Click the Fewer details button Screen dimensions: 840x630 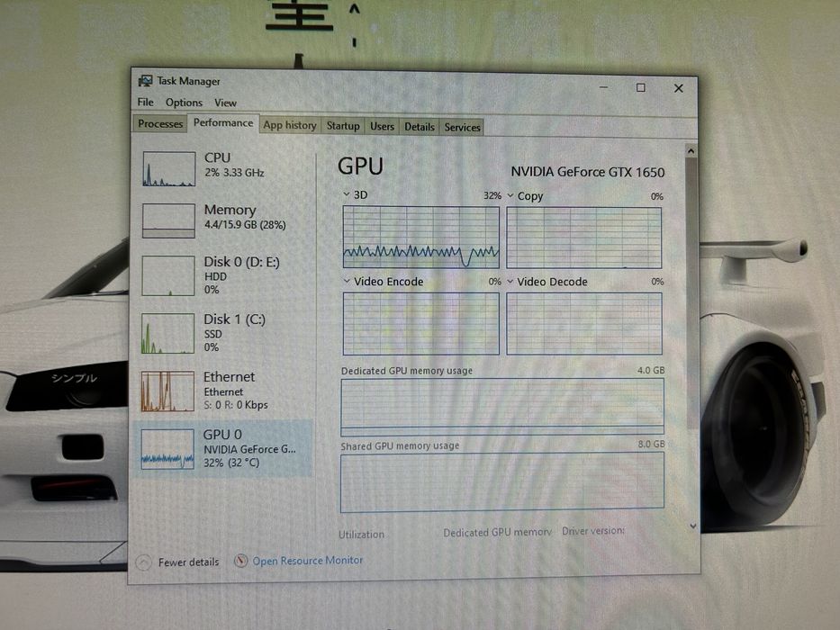178,562
